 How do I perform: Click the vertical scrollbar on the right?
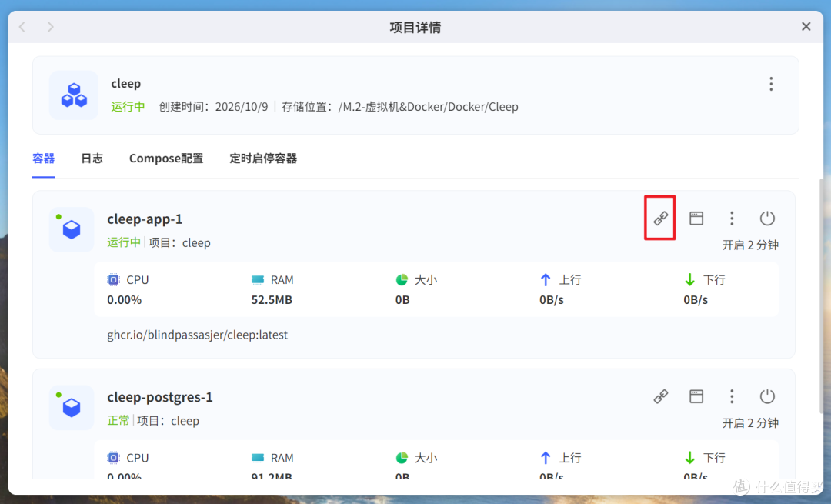click(x=822, y=295)
